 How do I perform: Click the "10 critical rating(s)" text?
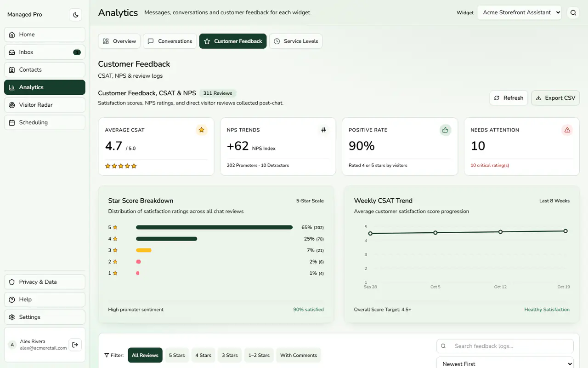tap(490, 165)
